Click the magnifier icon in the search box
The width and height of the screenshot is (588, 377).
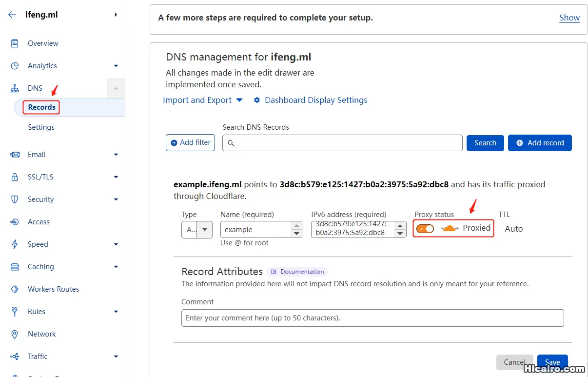[231, 143]
